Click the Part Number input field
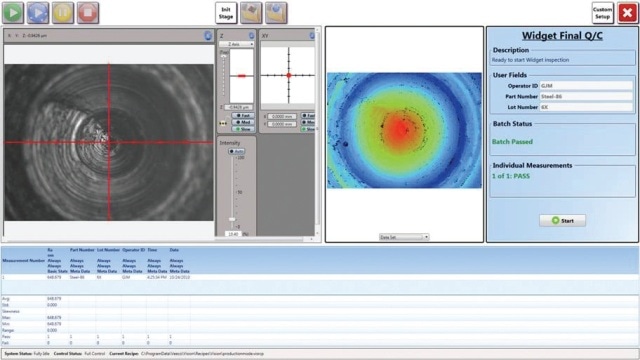640x360 pixels. [586, 96]
